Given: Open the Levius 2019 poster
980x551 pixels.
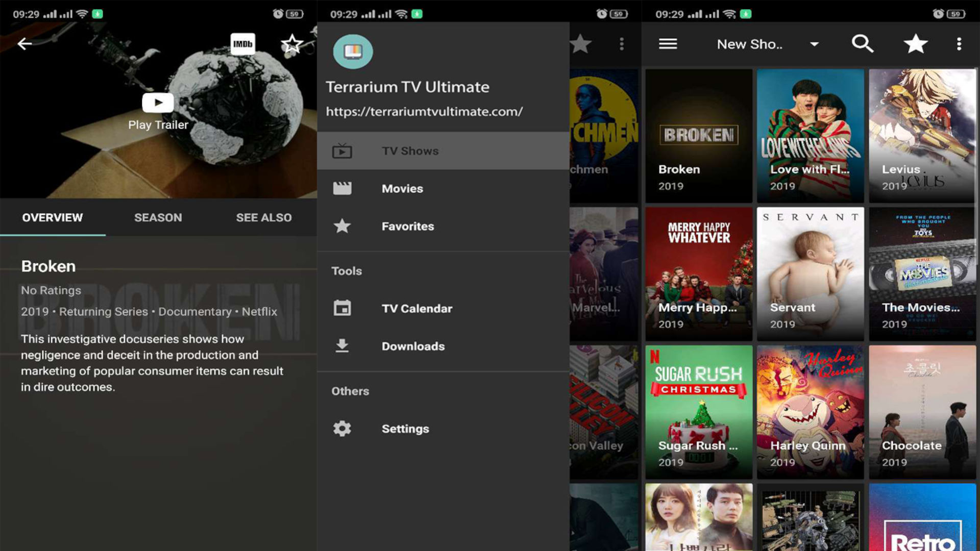Looking at the screenshot, I should tap(922, 136).
